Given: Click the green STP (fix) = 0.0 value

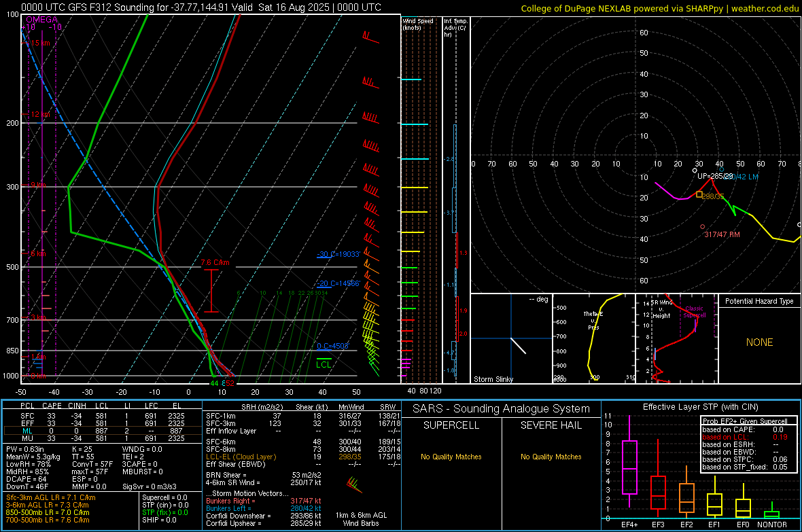Looking at the screenshot, I should click(165, 512).
